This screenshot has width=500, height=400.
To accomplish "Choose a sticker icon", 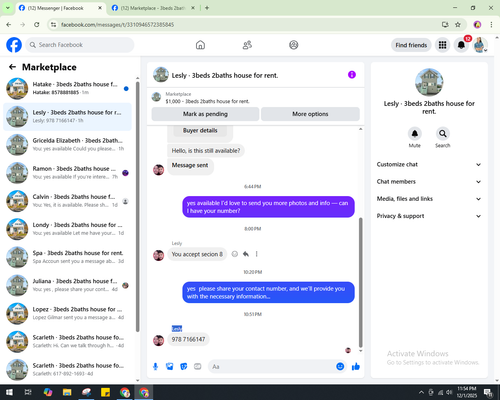I will (184, 367).
